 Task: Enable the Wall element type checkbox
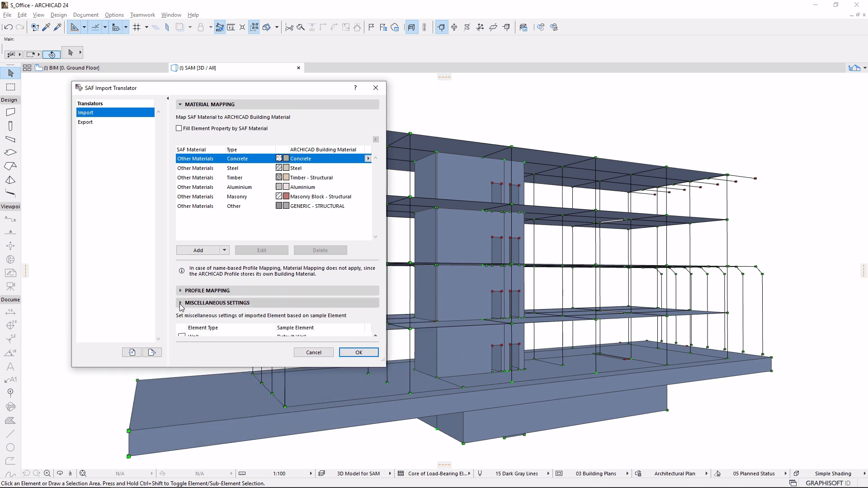182,335
